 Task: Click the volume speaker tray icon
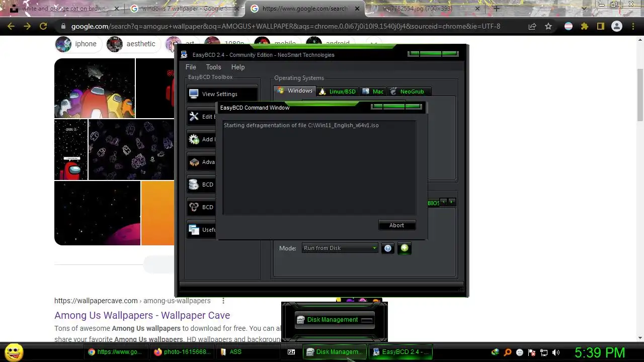[x=556, y=352]
